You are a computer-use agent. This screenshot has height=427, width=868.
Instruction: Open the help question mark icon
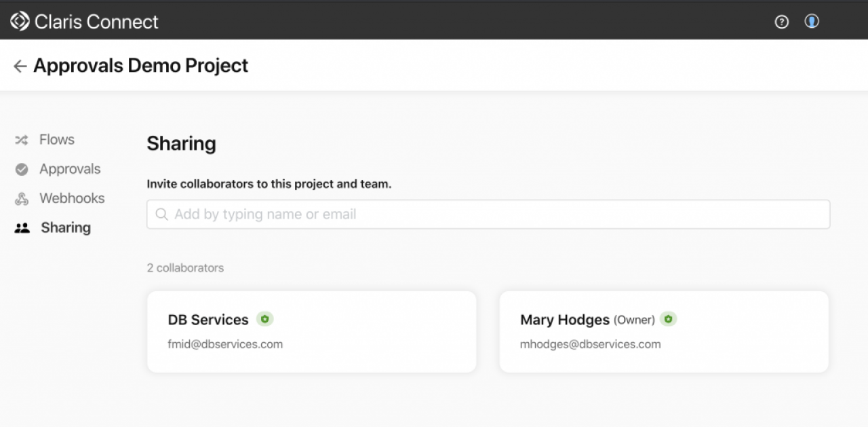(x=782, y=22)
